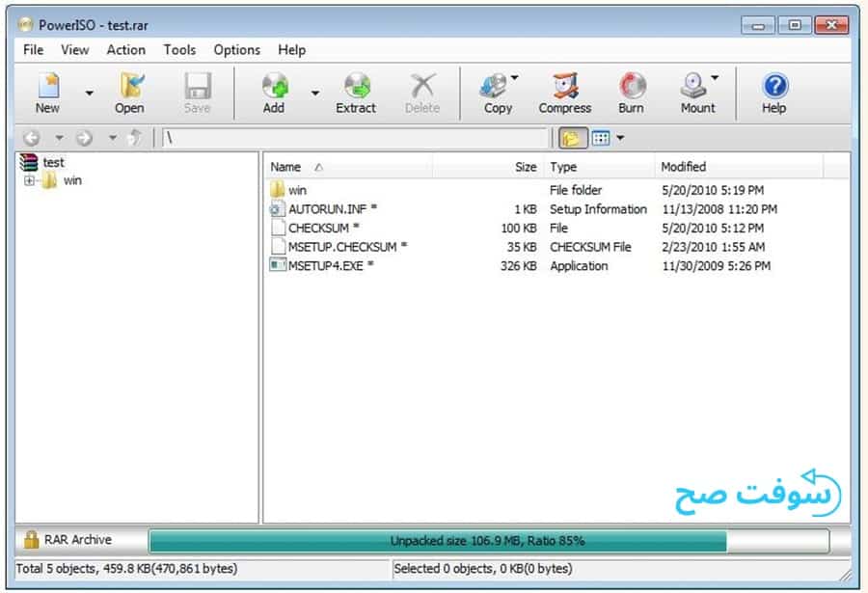The height and width of the screenshot is (593, 868).
Task: Click the AUTORUN.INF file icon
Action: point(278,209)
